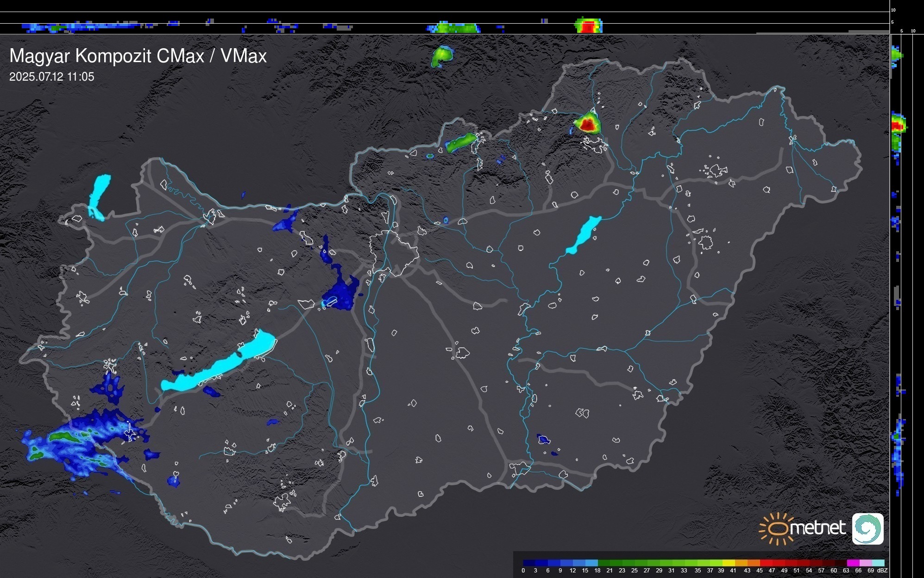Click the red echo in the top profile strip

click(588, 26)
